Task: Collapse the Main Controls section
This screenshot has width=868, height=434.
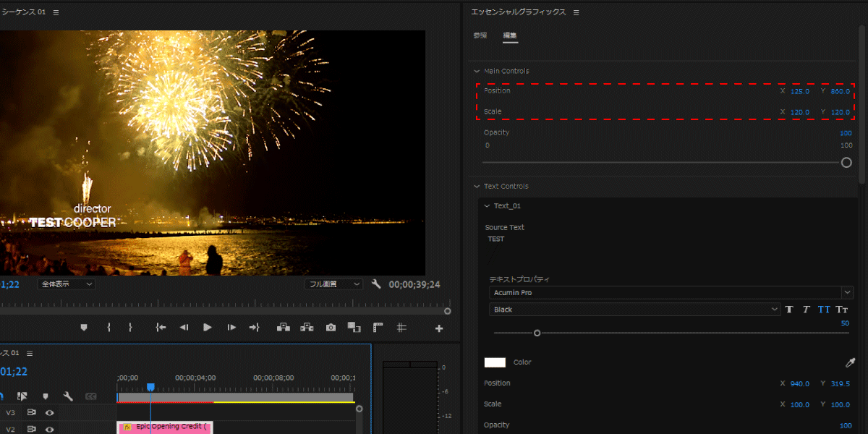Action: 477,71
